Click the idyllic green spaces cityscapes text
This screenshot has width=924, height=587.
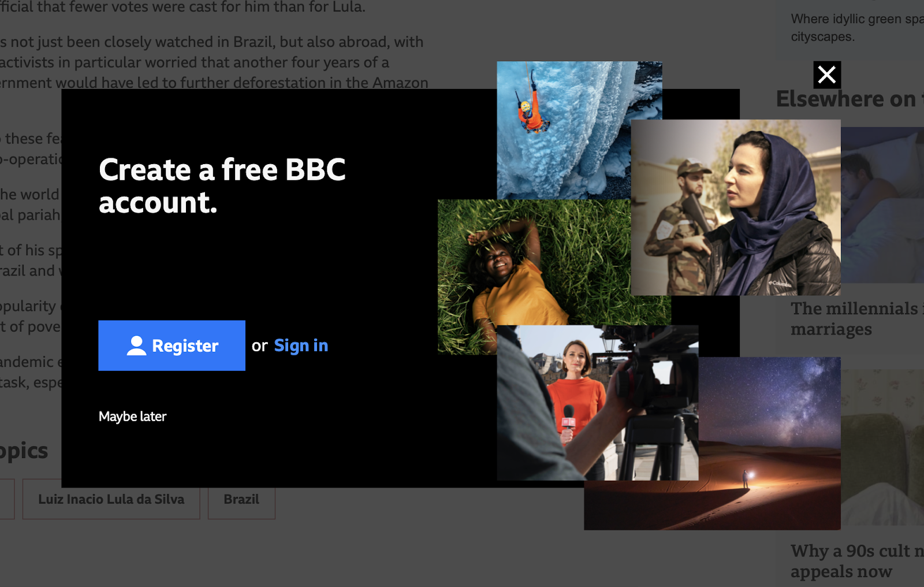(857, 28)
